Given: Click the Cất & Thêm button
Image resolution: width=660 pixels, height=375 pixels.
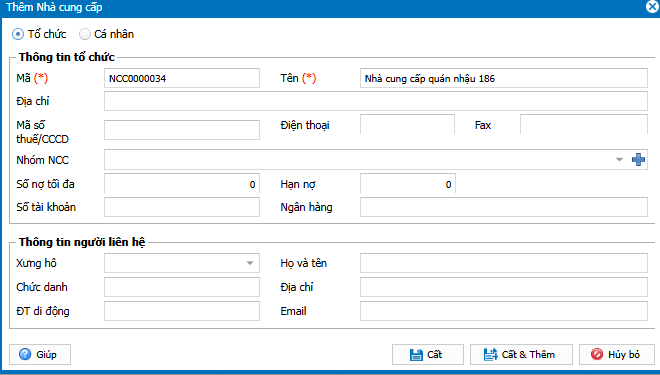Looking at the screenshot, I should coord(521,354).
